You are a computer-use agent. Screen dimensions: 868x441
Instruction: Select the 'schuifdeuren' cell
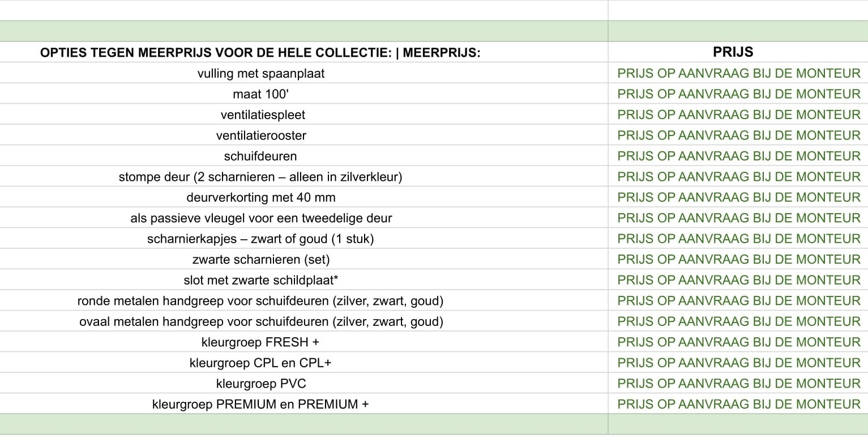tap(260, 156)
